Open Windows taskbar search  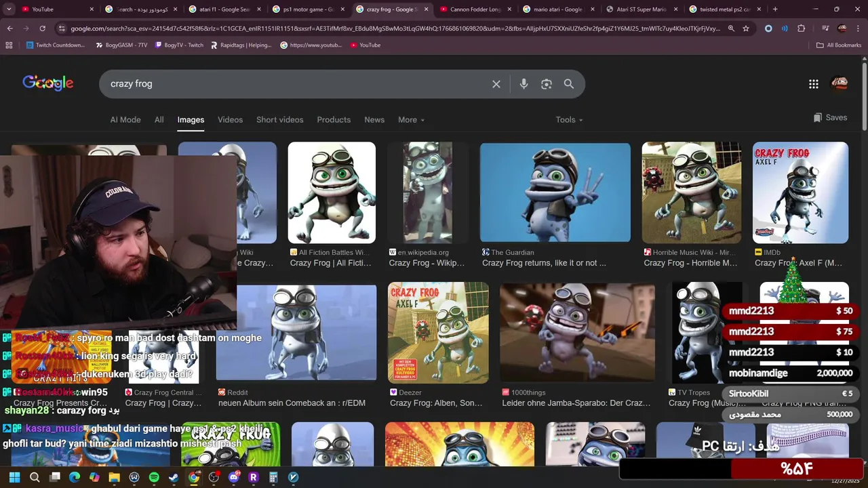35,477
